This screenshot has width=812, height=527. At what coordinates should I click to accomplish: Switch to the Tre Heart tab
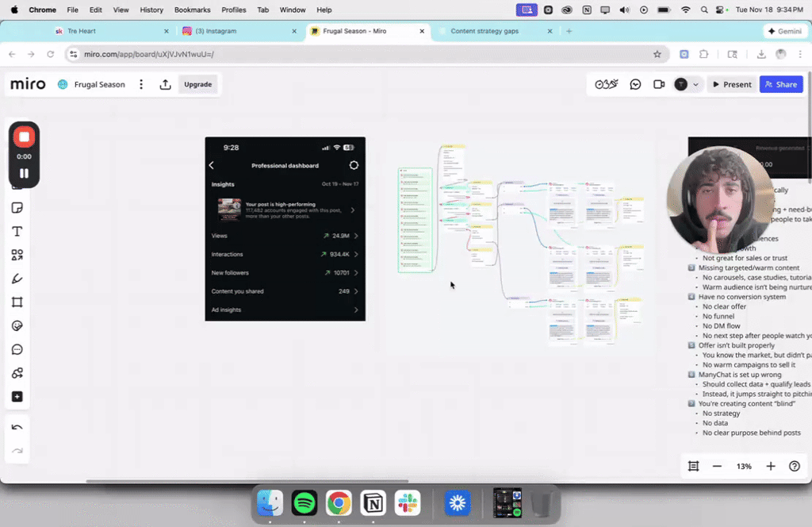110,31
